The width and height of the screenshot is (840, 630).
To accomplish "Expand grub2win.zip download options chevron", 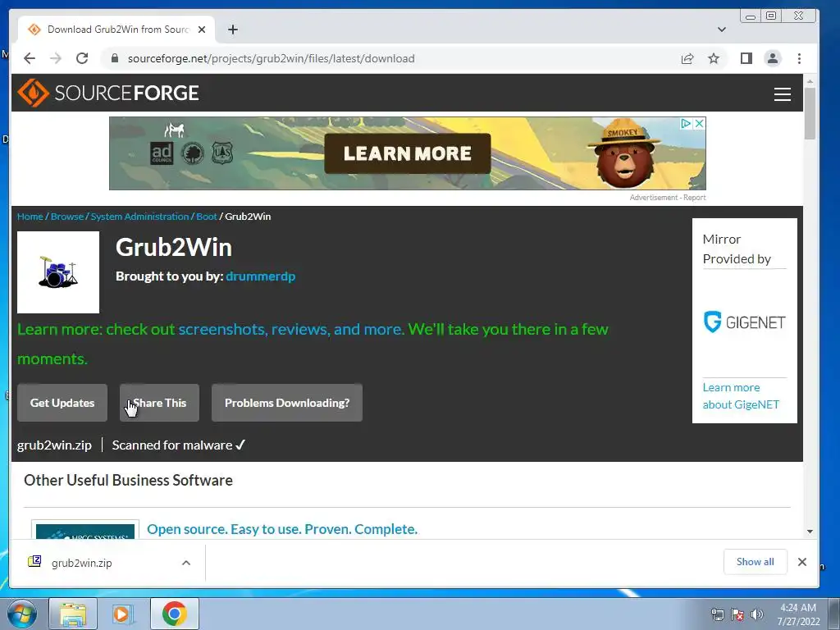I will (x=186, y=563).
